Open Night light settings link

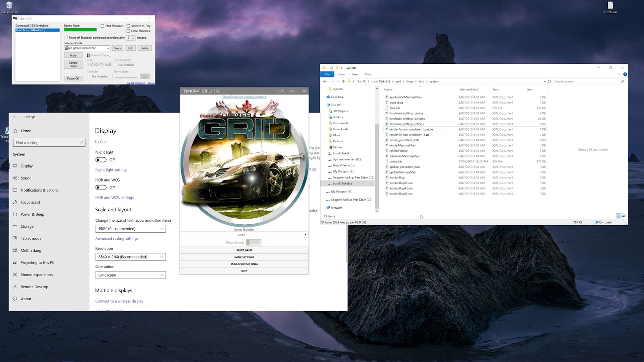click(x=111, y=170)
